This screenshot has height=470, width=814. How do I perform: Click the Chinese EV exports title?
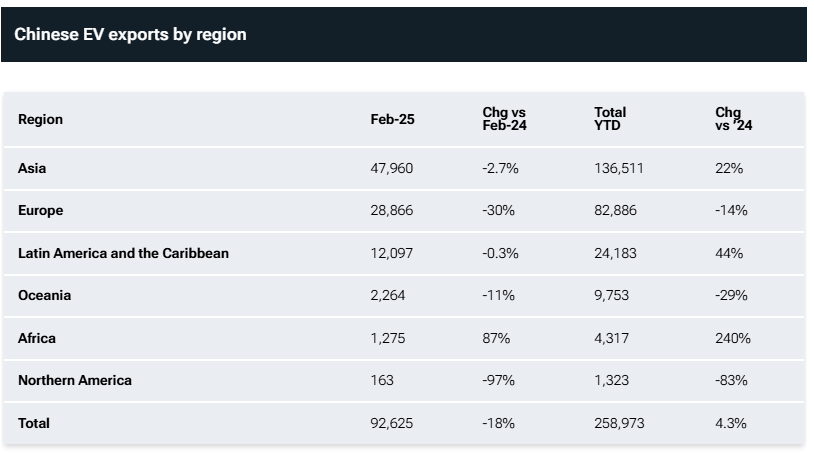(x=130, y=34)
